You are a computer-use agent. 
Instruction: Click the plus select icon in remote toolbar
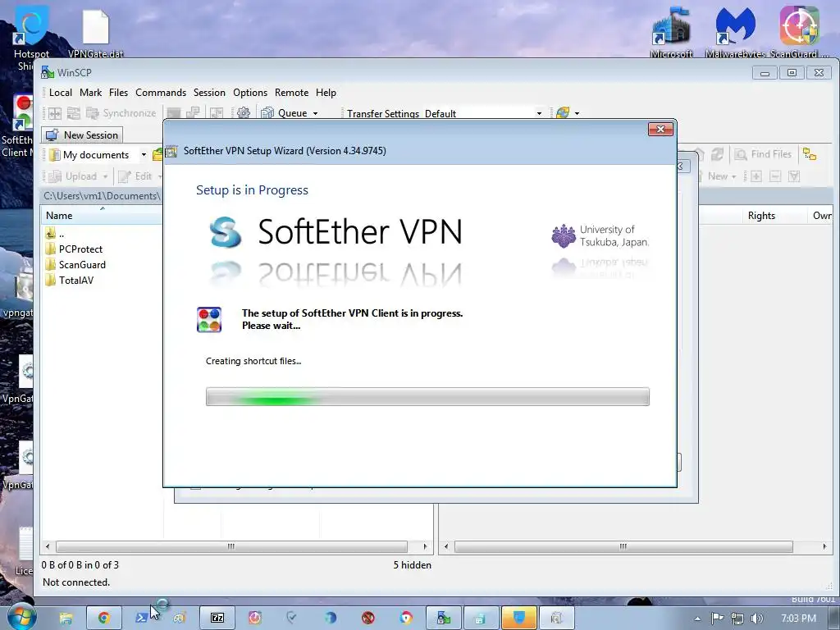(756, 176)
